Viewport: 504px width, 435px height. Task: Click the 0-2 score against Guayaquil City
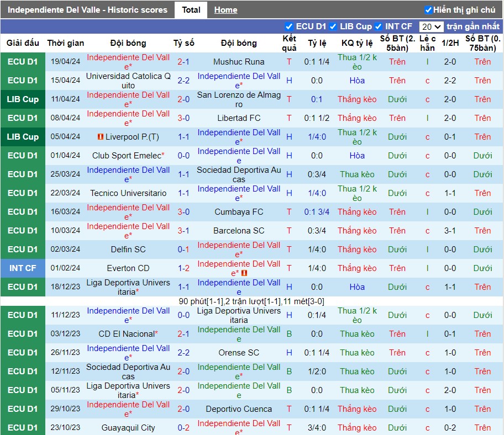tap(183, 428)
